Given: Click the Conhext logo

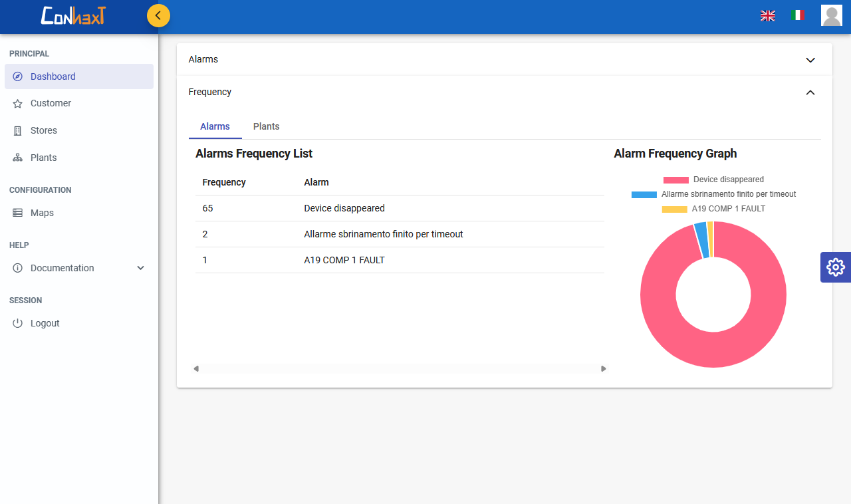Looking at the screenshot, I should (72, 15).
